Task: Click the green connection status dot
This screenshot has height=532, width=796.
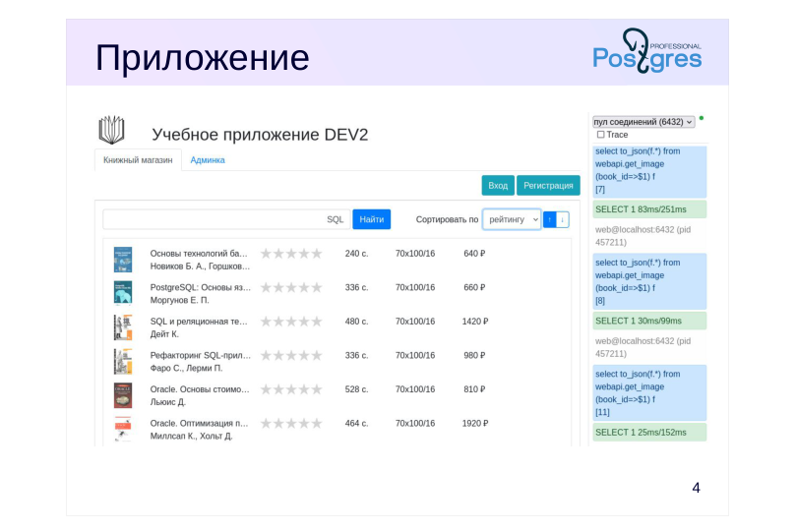Action: [702, 118]
